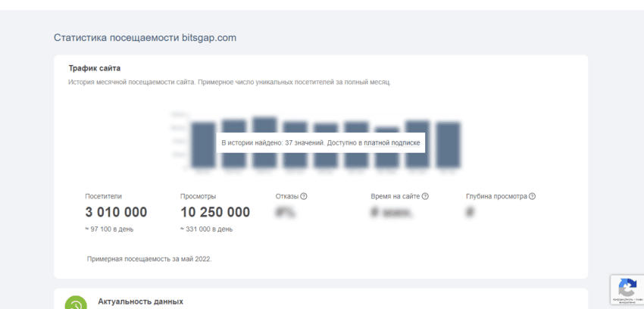Click the last blurred bar in traffic chart
The image size is (644, 309).
click(448, 145)
